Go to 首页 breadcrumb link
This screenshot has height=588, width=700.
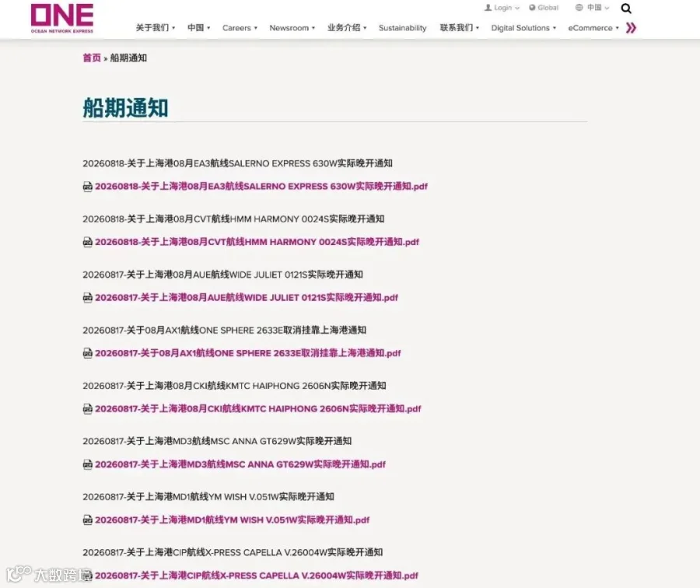point(92,58)
